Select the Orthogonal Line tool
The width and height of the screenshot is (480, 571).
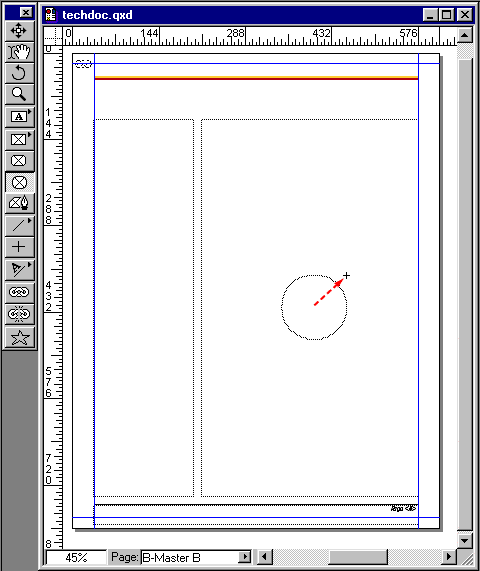[20, 247]
